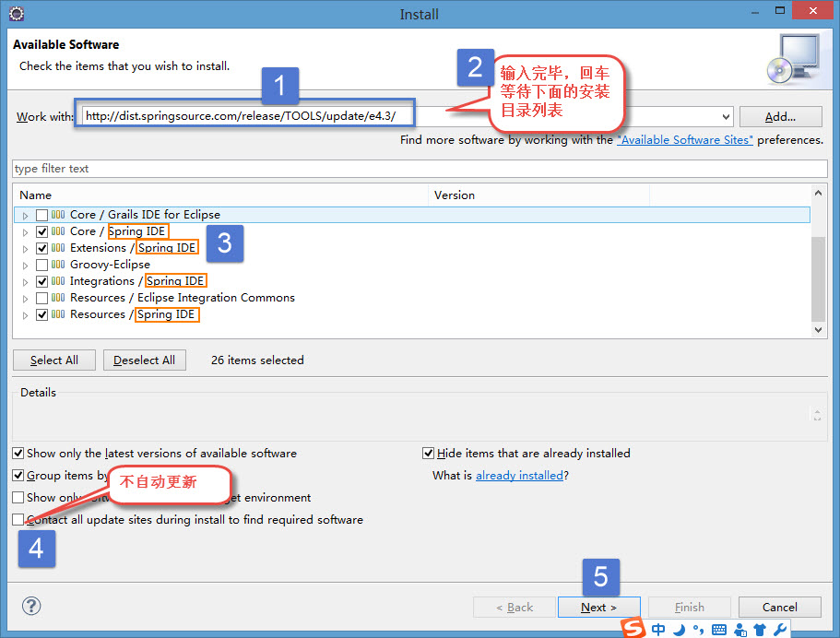Uncheck Resources / Spring IDE checkbox
840x638 pixels.
(x=41, y=315)
